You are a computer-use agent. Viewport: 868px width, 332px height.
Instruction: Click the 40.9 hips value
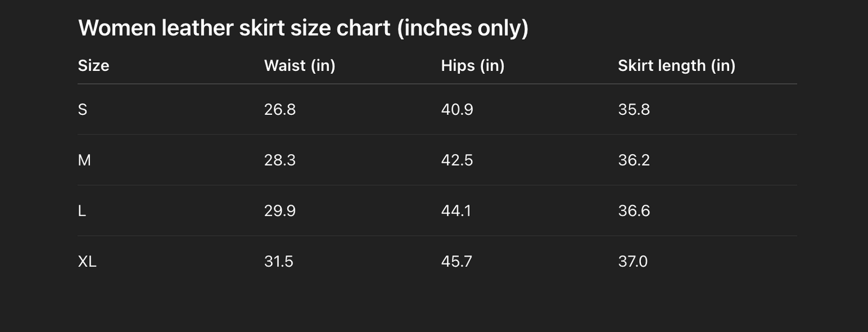[x=457, y=109]
